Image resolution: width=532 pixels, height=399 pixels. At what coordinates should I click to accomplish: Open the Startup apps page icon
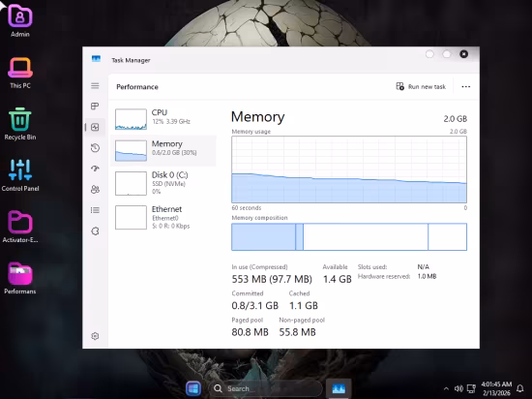[95, 169]
